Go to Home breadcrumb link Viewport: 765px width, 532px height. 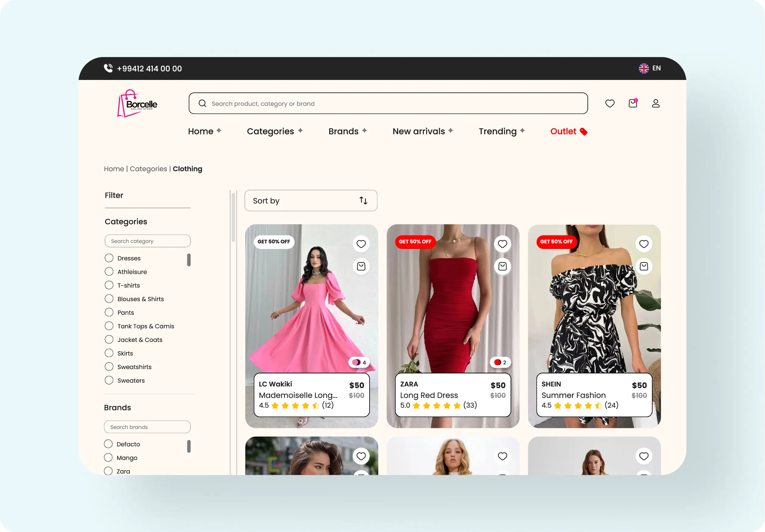point(114,169)
